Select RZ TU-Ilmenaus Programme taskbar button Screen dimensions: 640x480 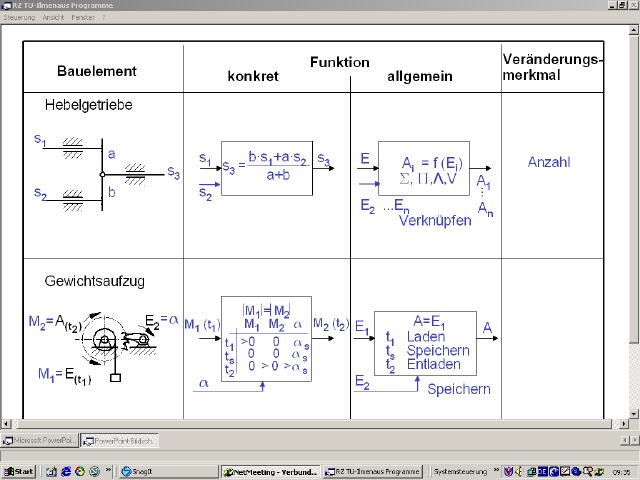[x=376, y=471]
